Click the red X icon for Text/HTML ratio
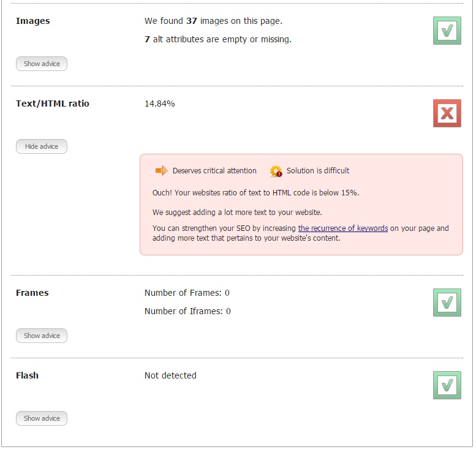Image resolution: width=476 pixels, height=452 pixels. tap(447, 113)
